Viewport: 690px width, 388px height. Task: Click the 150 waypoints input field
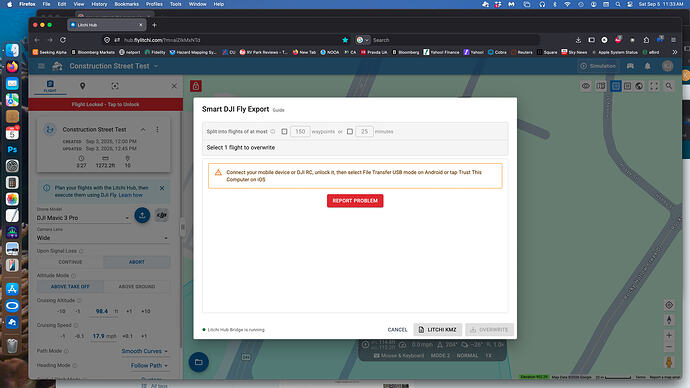click(x=300, y=132)
